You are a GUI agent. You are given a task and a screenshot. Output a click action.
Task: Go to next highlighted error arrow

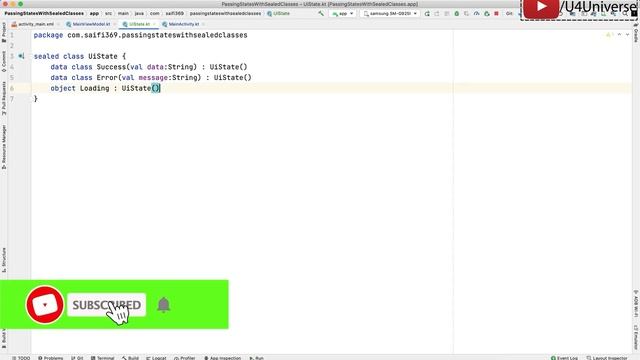pos(628,35)
